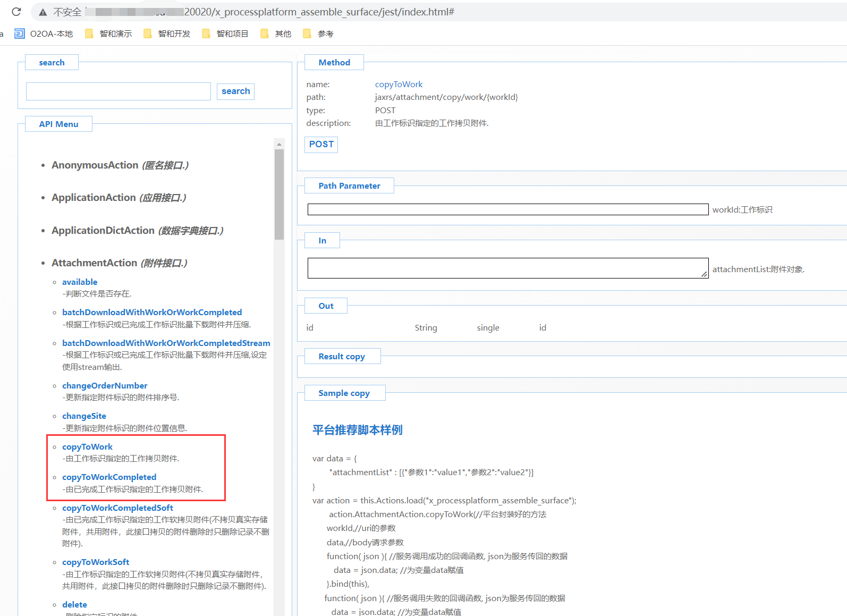Click the textarea resize handle

coord(704,274)
